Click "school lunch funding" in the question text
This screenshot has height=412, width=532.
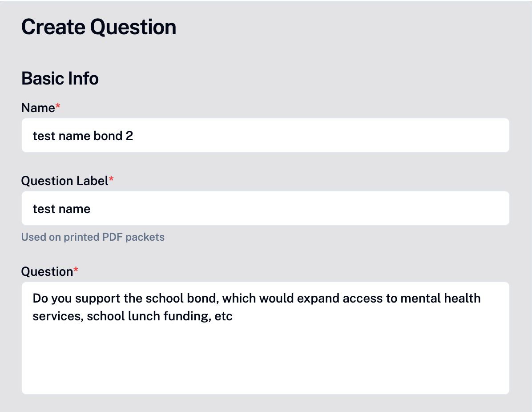[149, 316]
